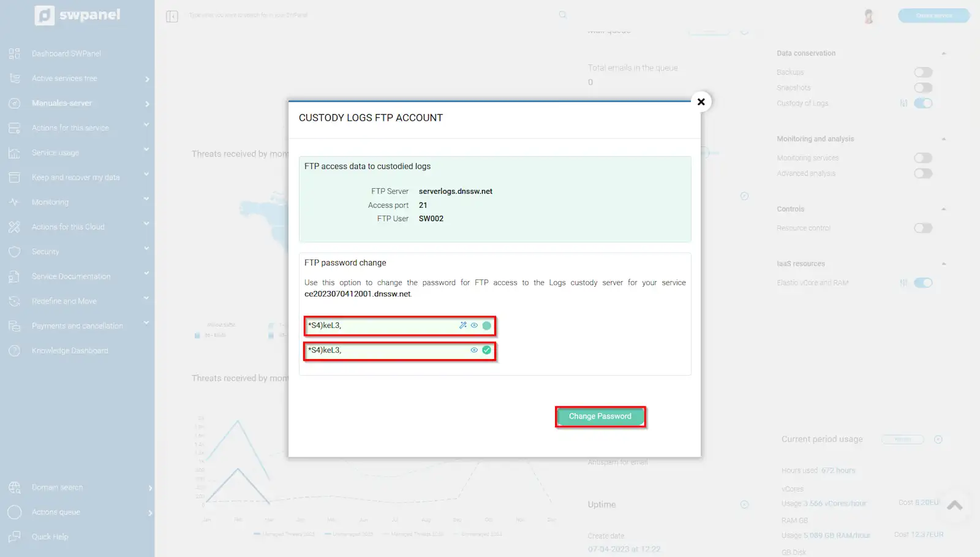Open the user avatar profile
The height and width of the screenshot is (557, 980).
[869, 16]
